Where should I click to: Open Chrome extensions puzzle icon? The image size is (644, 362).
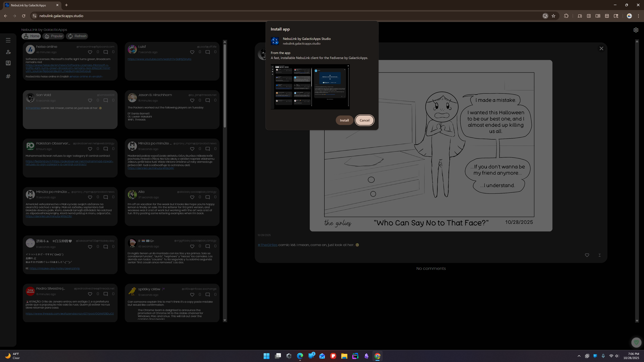pos(566,16)
